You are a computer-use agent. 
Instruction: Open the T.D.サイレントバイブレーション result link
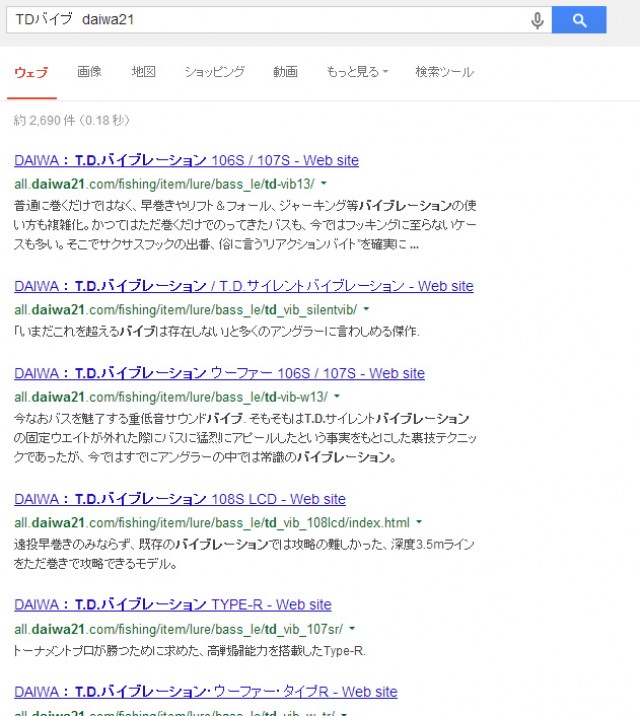click(x=244, y=286)
